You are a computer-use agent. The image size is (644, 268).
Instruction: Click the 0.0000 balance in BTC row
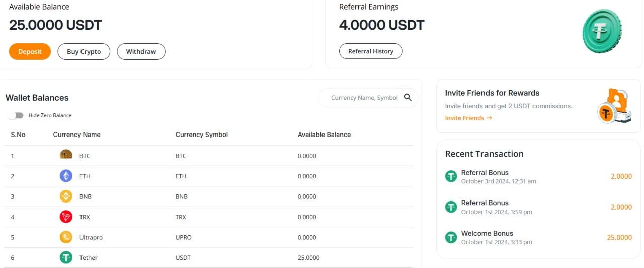click(x=307, y=156)
